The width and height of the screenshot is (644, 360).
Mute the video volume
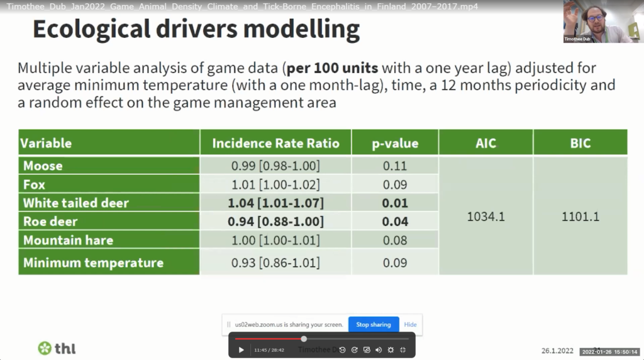379,350
